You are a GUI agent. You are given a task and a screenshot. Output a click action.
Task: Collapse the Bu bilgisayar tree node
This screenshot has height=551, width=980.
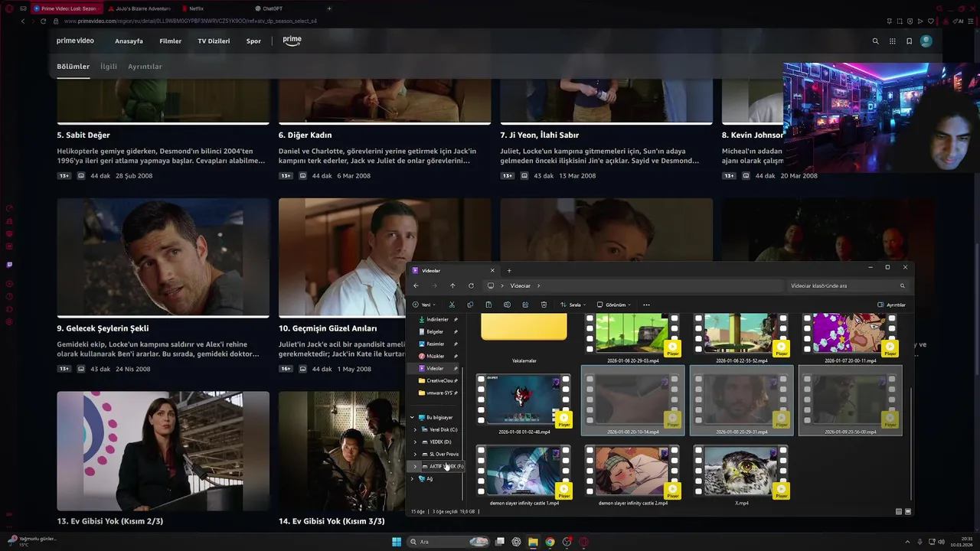[412, 417]
